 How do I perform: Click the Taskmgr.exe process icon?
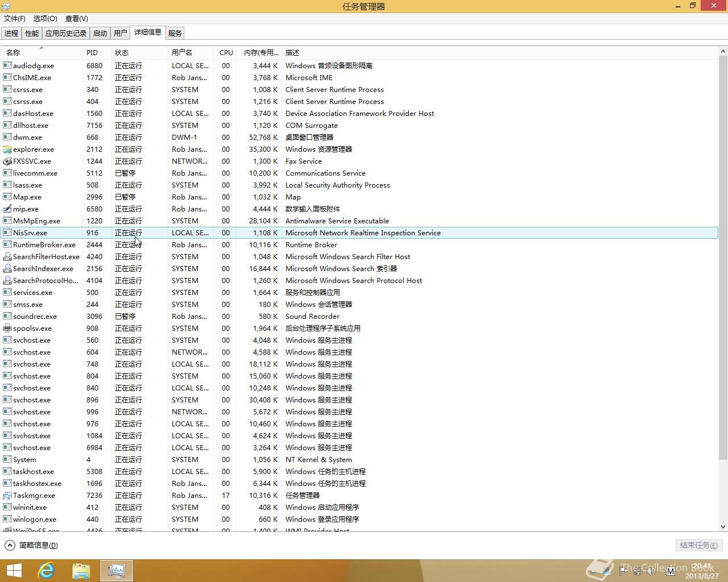point(7,495)
